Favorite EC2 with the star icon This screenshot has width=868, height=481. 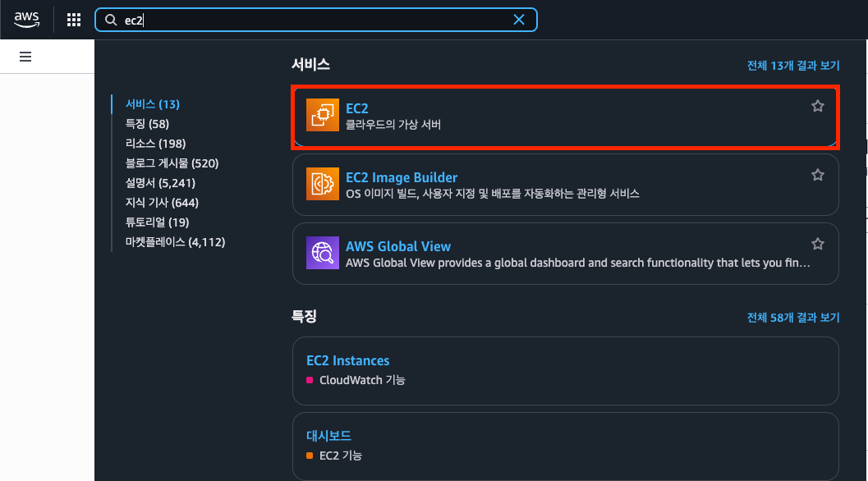(x=817, y=106)
